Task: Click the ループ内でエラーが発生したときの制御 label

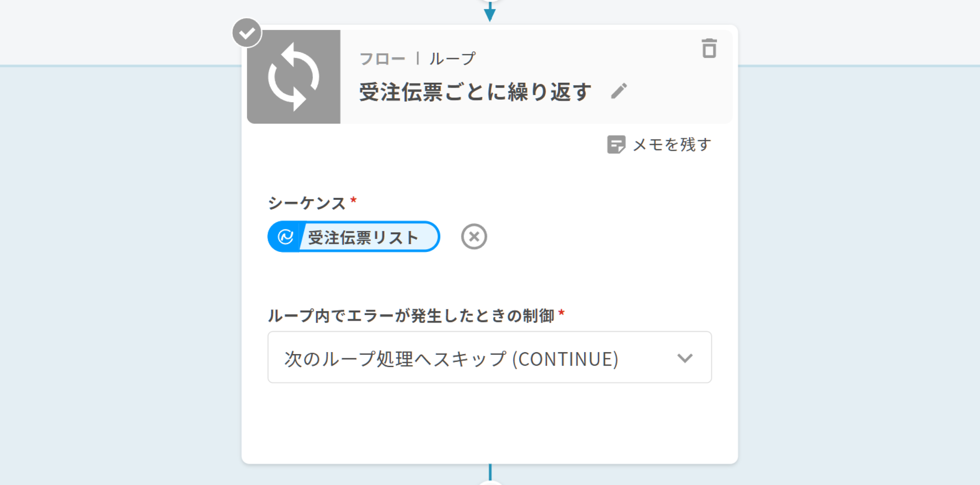Action: tap(411, 316)
